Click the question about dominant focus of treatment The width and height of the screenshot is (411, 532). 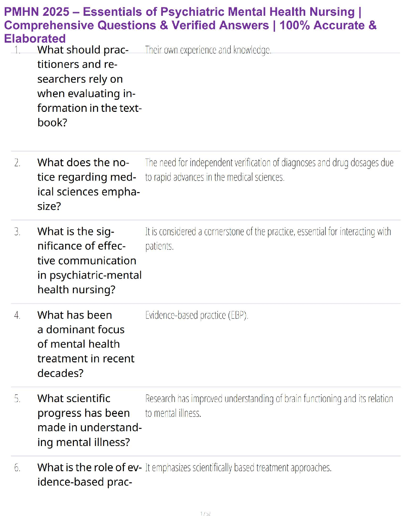(86, 344)
